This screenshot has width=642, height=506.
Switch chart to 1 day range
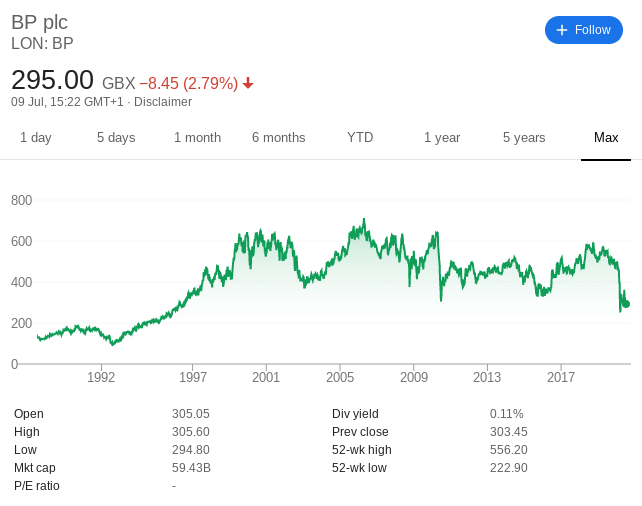coord(36,138)
